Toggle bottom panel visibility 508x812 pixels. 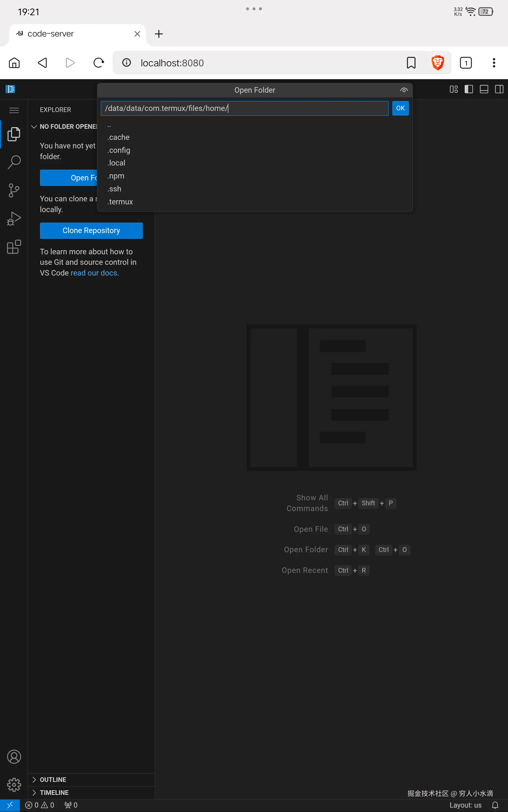[484, 89]
